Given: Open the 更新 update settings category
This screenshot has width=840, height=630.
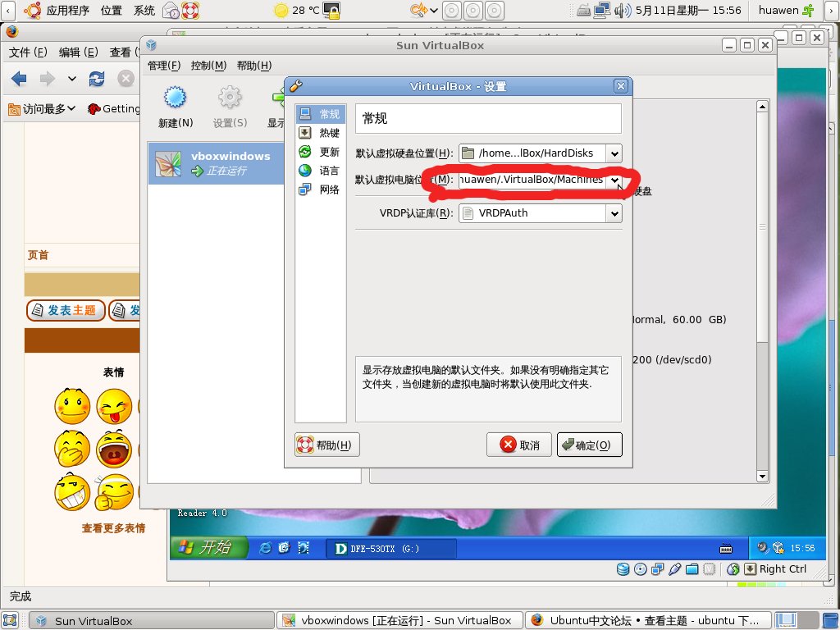Looking at the screenshot, I should pyautogui.click(x=321, y=152).
